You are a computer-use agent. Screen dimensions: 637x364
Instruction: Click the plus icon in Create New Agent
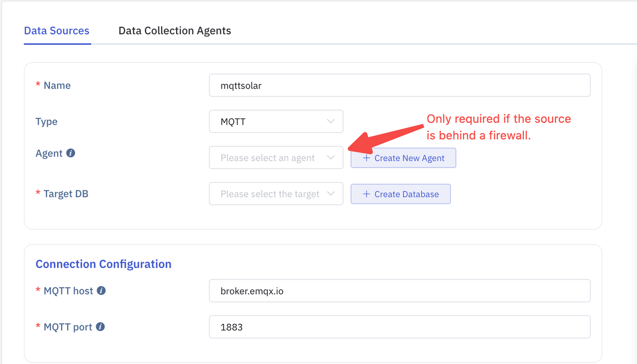coord(366,158)
